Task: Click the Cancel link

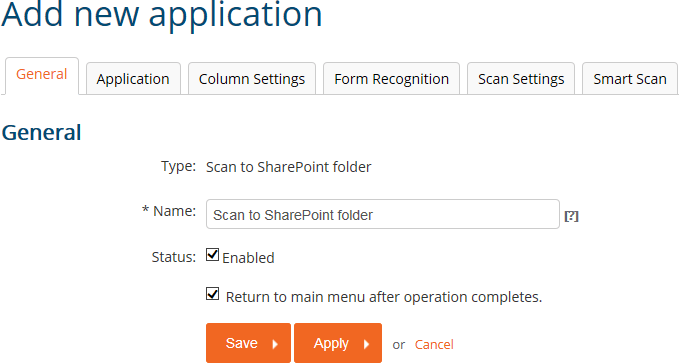Action: tap(434, 344)
